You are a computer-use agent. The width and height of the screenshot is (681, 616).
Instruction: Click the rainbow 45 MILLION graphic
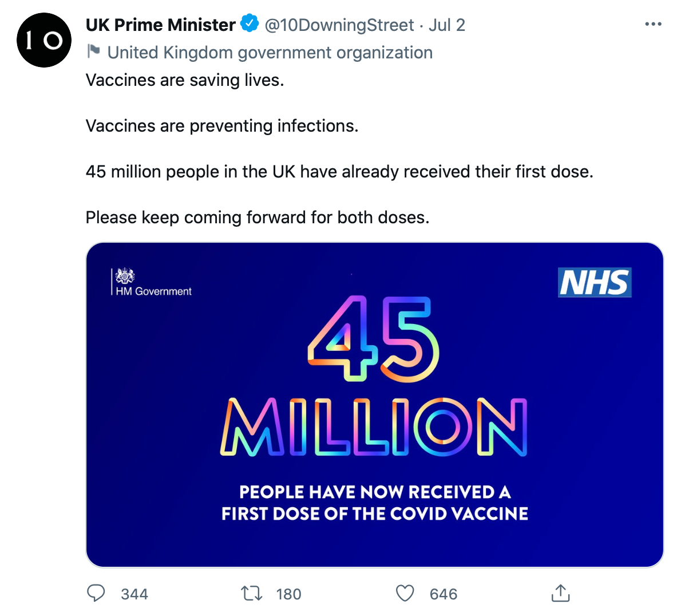(x=374, y=378)
